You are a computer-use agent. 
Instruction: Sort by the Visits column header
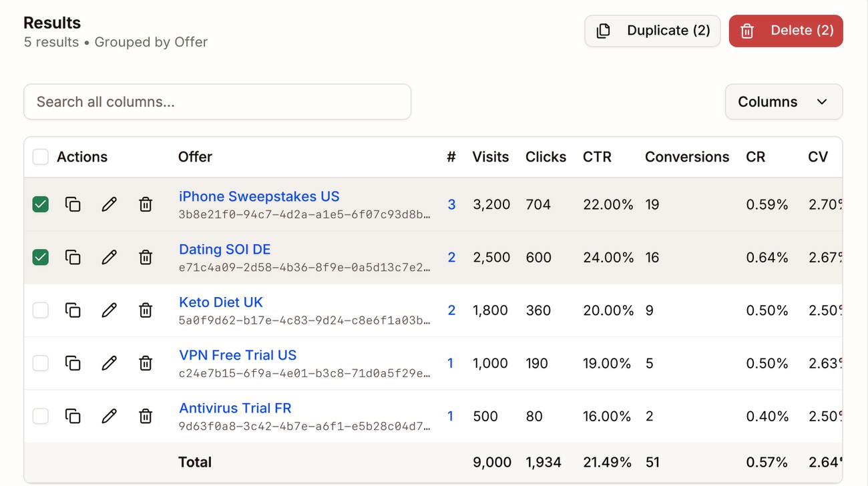[490, 157]
